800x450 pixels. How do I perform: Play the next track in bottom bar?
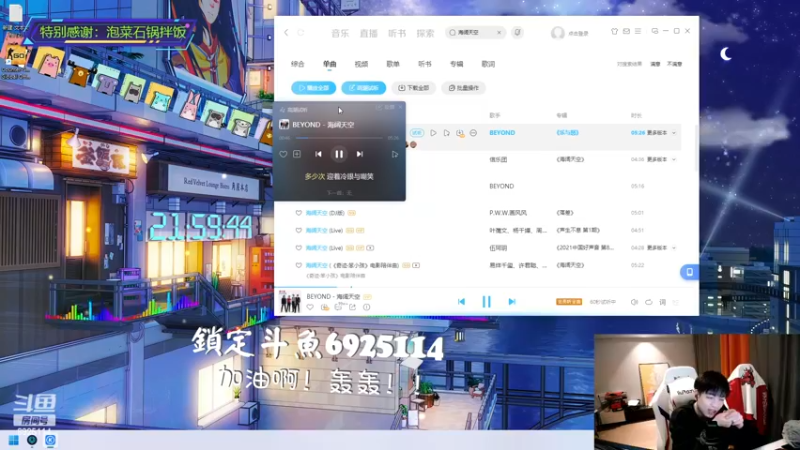(512, 302)
